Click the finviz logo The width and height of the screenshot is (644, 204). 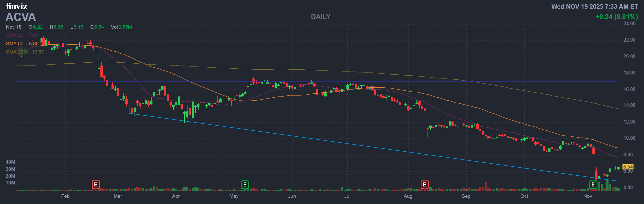17,6
